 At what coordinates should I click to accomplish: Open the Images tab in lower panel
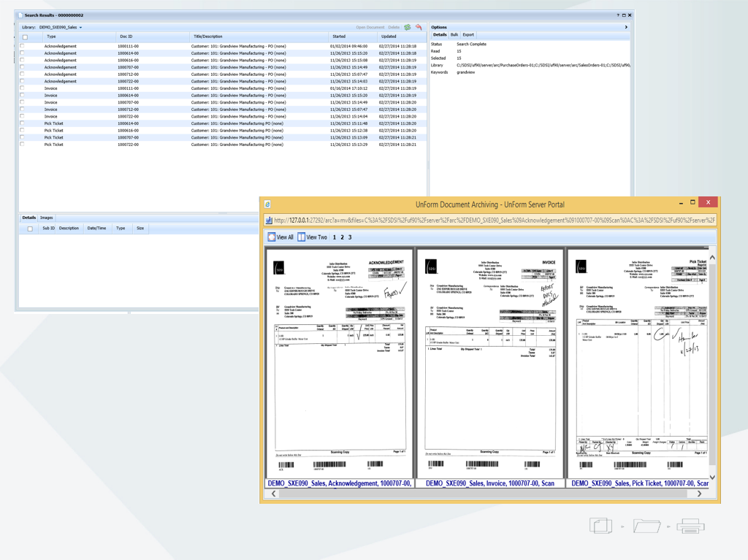point(46,218)
